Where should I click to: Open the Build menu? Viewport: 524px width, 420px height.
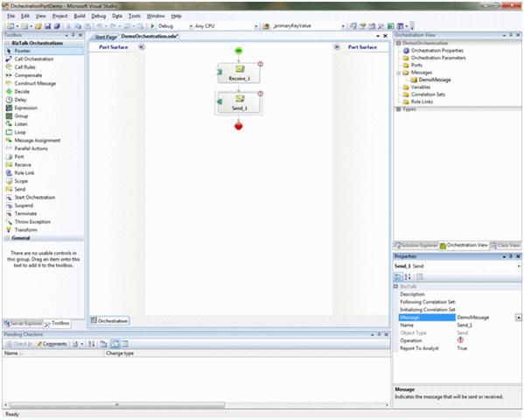80,16
